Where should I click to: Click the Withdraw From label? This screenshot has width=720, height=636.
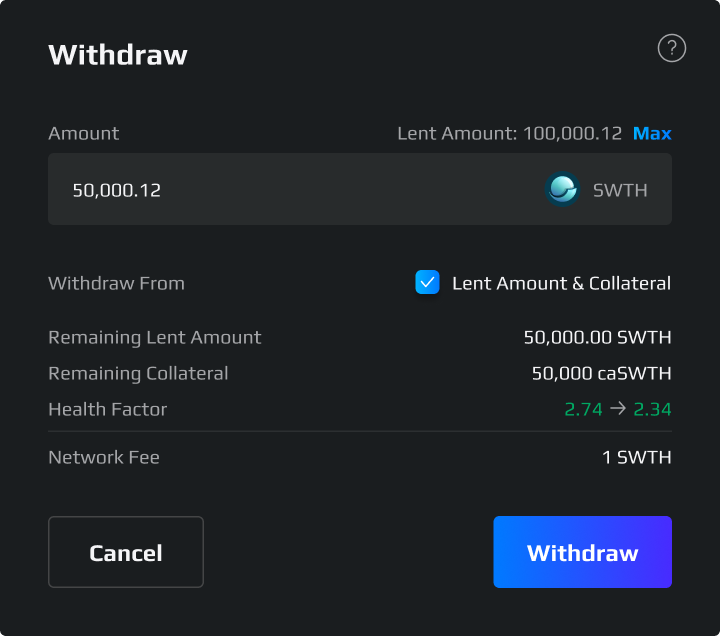click(116, 283)
